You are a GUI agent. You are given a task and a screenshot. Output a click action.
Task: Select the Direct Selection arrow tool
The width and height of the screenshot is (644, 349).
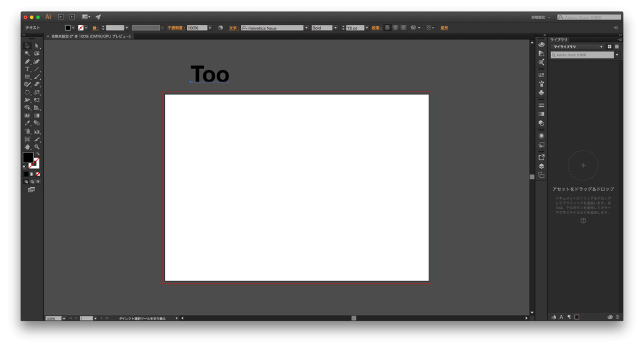click(x=37, y=46)
